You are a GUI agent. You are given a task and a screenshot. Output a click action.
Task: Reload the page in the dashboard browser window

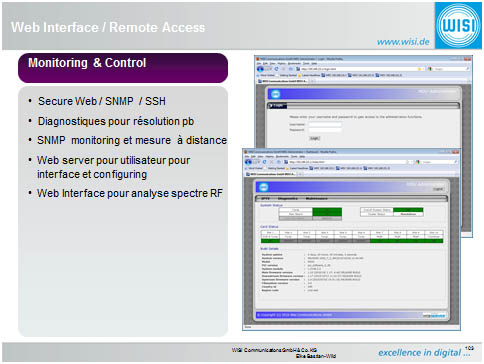[264, 162]
